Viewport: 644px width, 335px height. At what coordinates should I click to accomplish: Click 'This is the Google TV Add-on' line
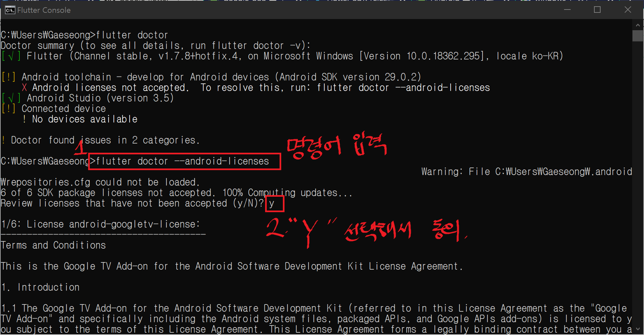pyautogui.click(x=232, y=266)
